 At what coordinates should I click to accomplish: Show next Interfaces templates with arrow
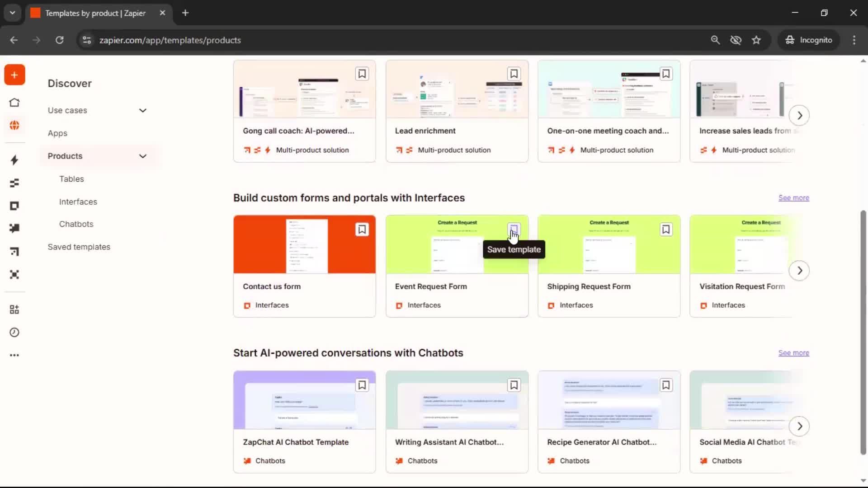pos(799,271)
